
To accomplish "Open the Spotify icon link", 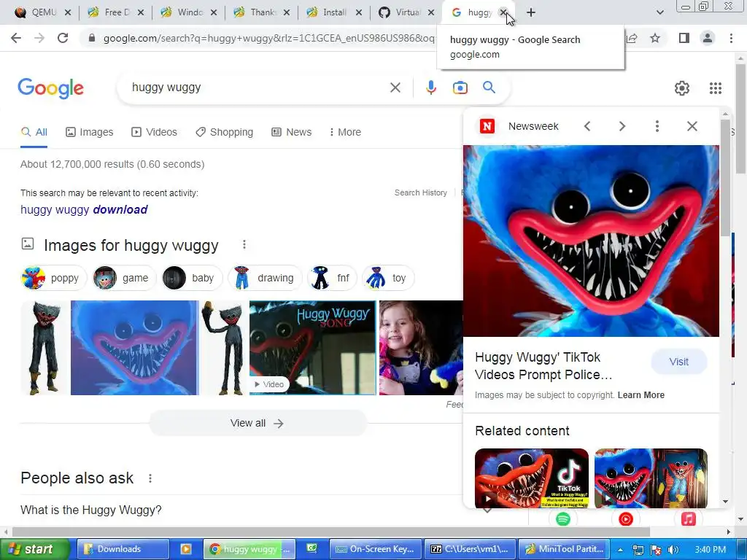I will tap(563, 518).
